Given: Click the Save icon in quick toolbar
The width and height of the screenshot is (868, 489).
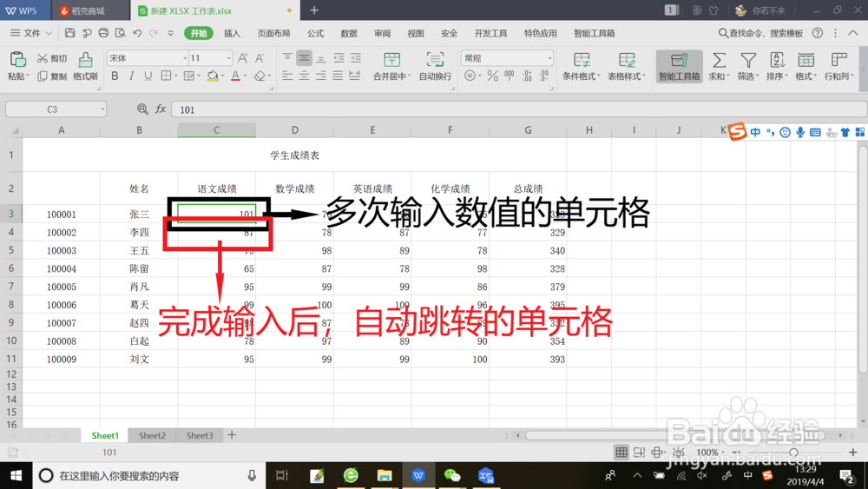Looking at the screenshot, I should [69, 33].
